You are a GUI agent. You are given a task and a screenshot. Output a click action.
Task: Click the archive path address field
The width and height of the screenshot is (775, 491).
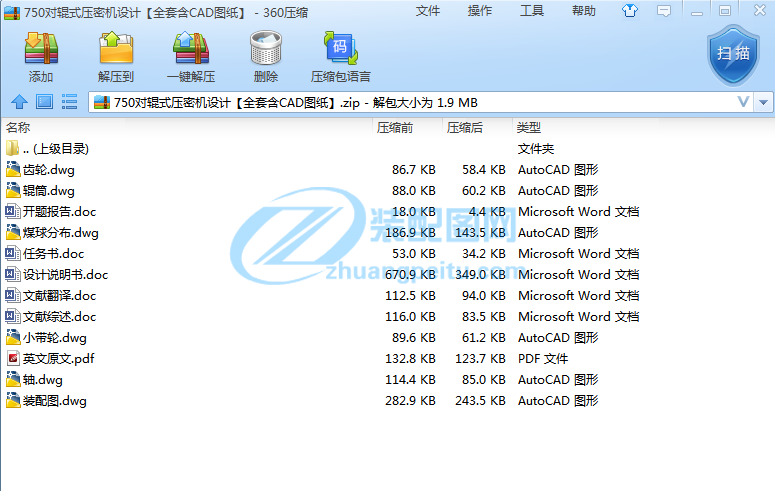click(400, 102)
